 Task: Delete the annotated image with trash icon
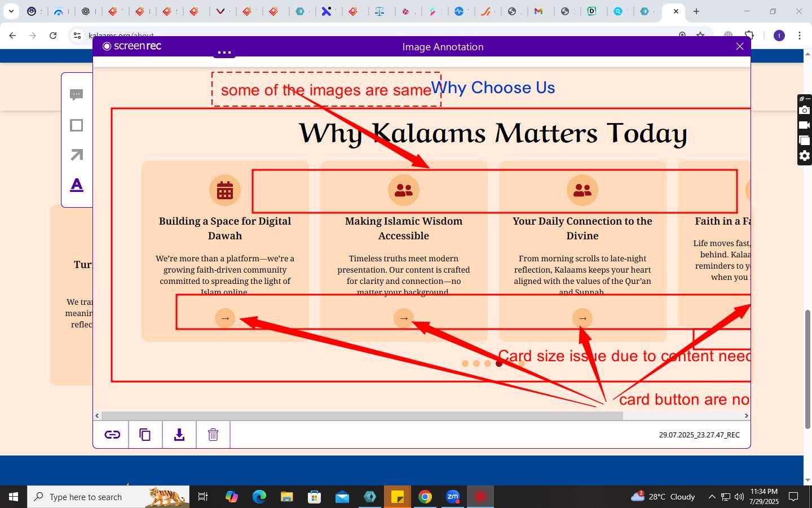coord(213,435)
